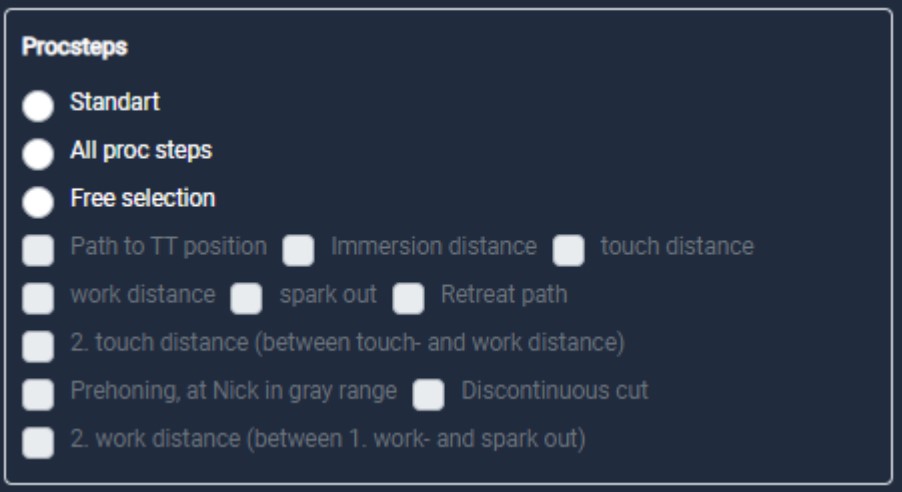The width and height of the screenshot is (902, 492).
Task: Check the first-row touch distance checkbox
Action: [x=568, y=250]
